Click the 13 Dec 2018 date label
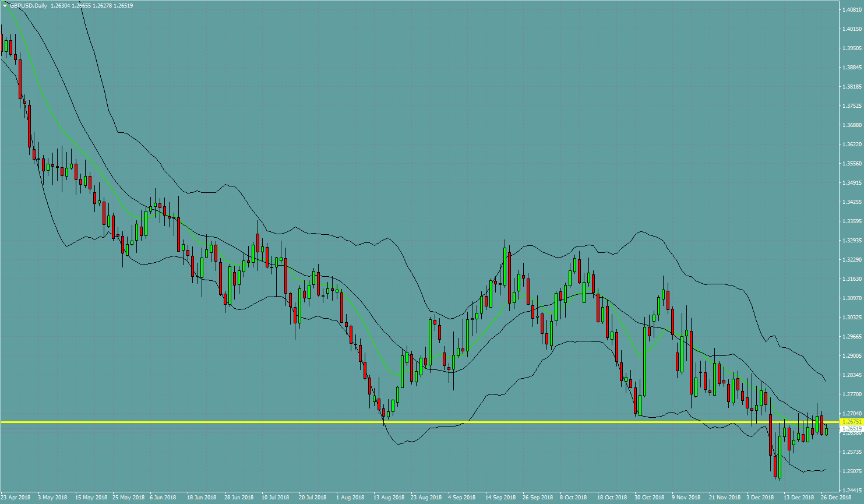This screenshot has height=504, width=864. tap(799, 498)
